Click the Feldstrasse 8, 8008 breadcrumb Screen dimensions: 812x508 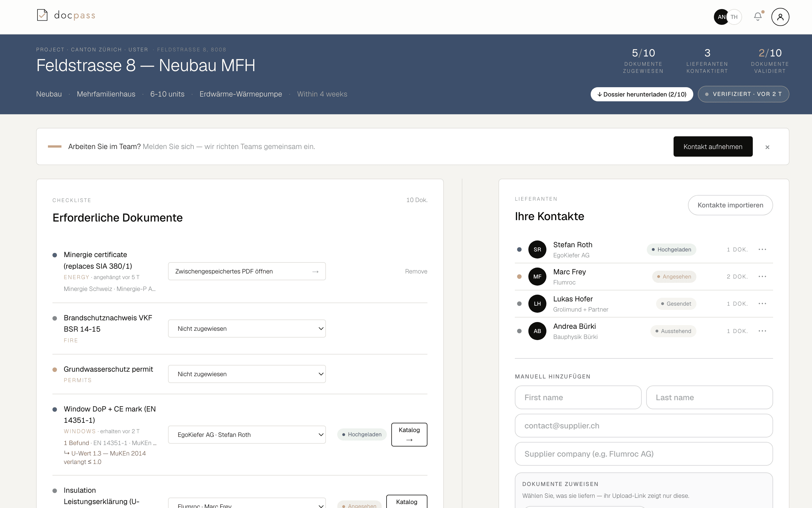click(x=192, y=50)
